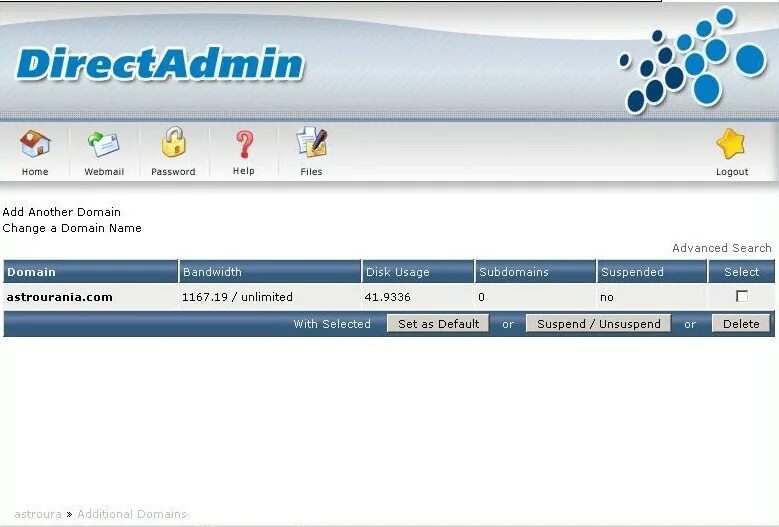Click the Home label in the navigation bar
Image resolution: width=779 pixels, height=527 pixels.
[x=35, y=172]
